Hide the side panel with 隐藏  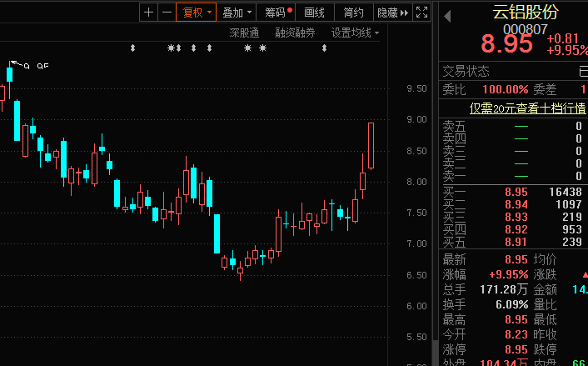click(391, 13)
